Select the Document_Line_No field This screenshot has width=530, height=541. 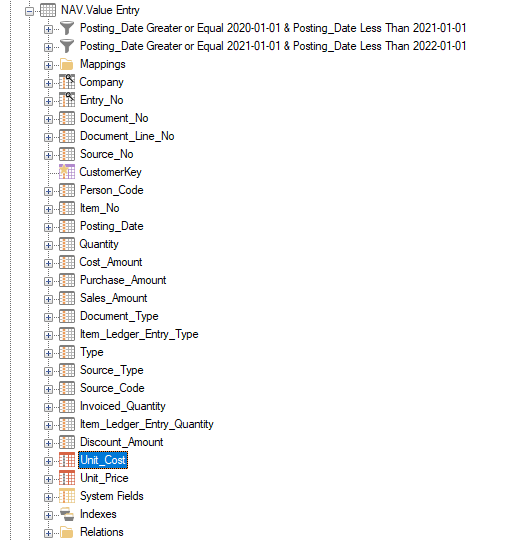pyautogui.click(x=127, y=136)
